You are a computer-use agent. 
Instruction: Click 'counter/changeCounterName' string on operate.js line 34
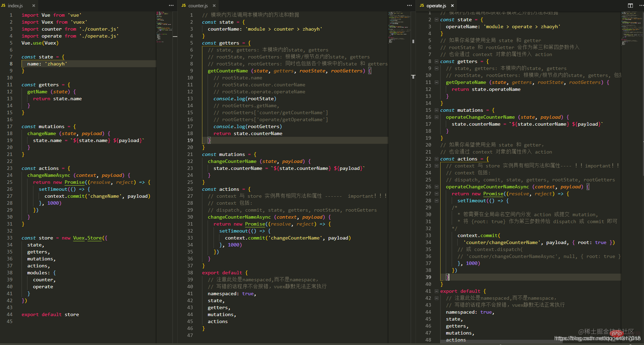pos(502,243)
